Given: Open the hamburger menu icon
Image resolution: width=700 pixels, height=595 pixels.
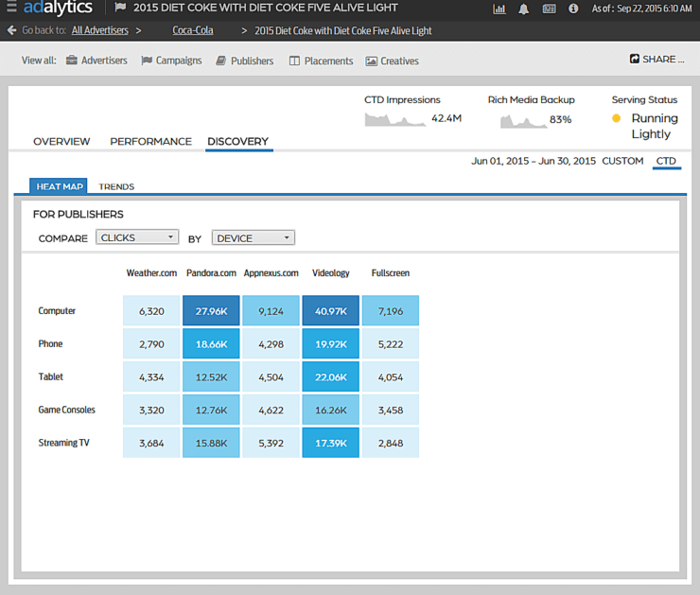Looking at the screenshot, I should pos(11,7).
